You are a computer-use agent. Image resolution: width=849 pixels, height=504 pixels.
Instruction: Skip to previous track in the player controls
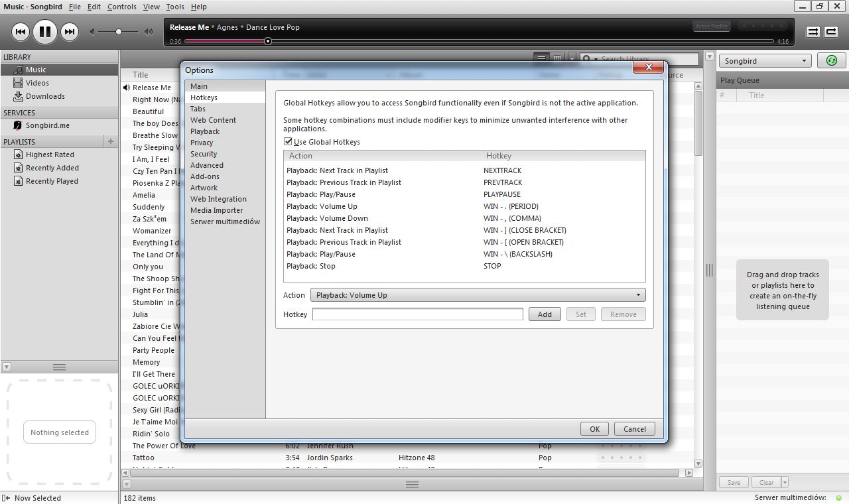(21, 31)
